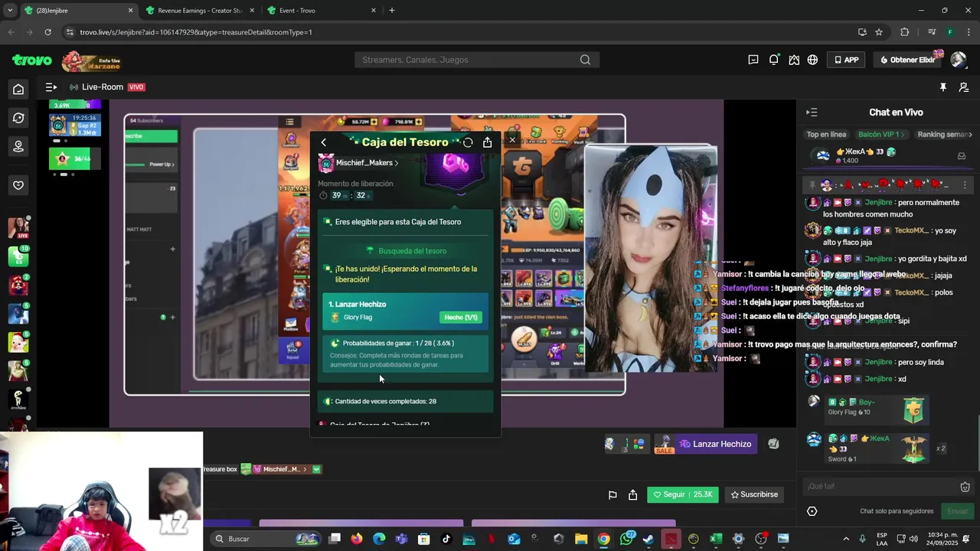Select the Balcón VIP 1 tab

click(x=881, y=135)
